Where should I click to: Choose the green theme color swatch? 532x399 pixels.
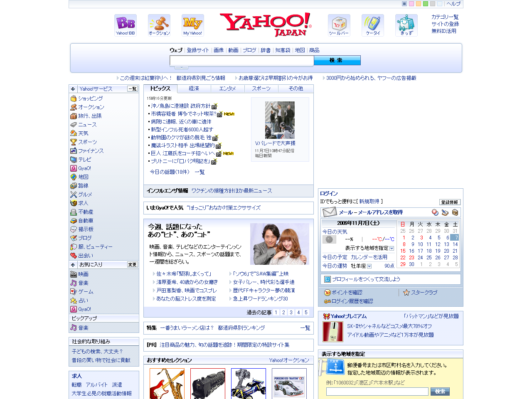(426, 4)
